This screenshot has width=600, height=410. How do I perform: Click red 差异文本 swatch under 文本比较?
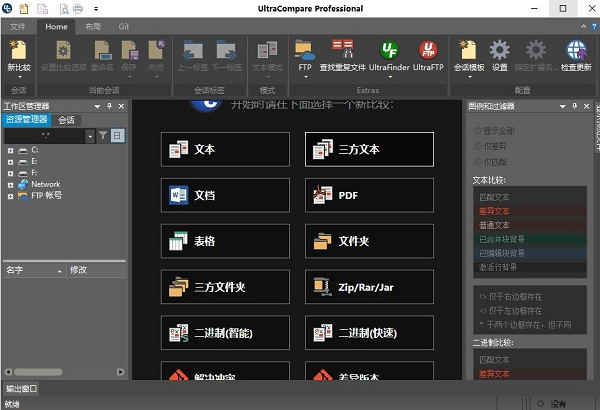click(530, 211)
